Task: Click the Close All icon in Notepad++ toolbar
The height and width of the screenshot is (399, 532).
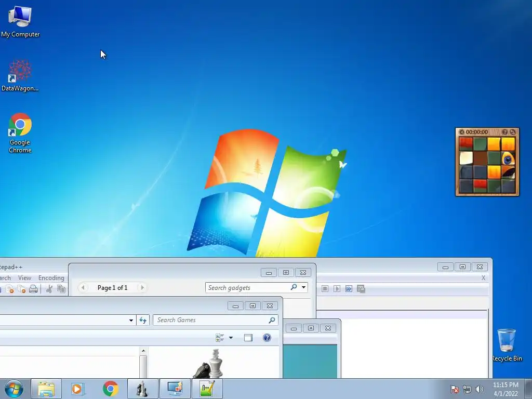Action: [21, 289]
